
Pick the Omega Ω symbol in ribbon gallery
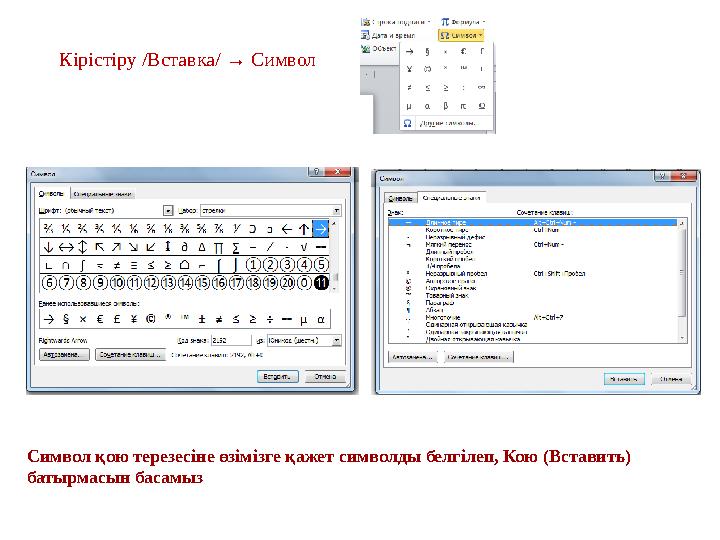click(482, 106)
